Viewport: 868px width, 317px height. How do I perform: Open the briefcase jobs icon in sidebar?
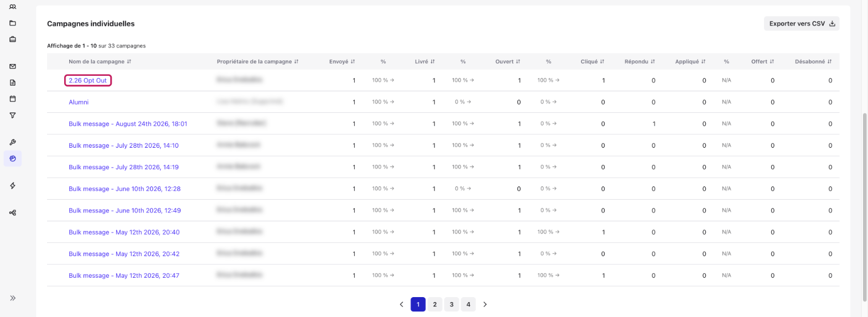tap(13, 39)
